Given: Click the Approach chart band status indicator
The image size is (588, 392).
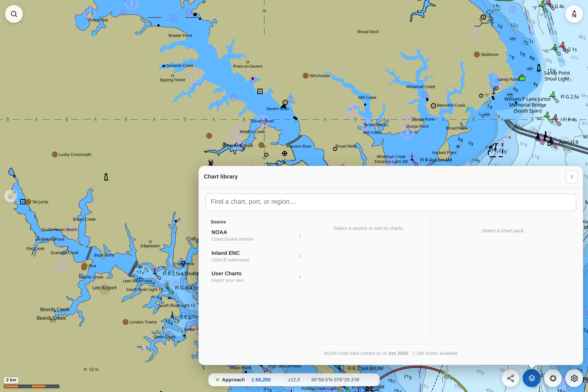Looking at the screenshot, I should (230, 380).
